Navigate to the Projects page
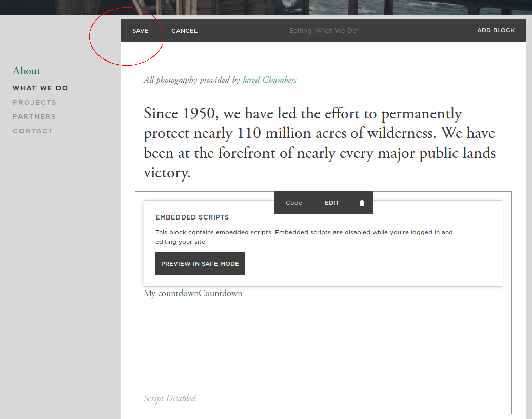532x419 pixels. [x=35, y=103]
